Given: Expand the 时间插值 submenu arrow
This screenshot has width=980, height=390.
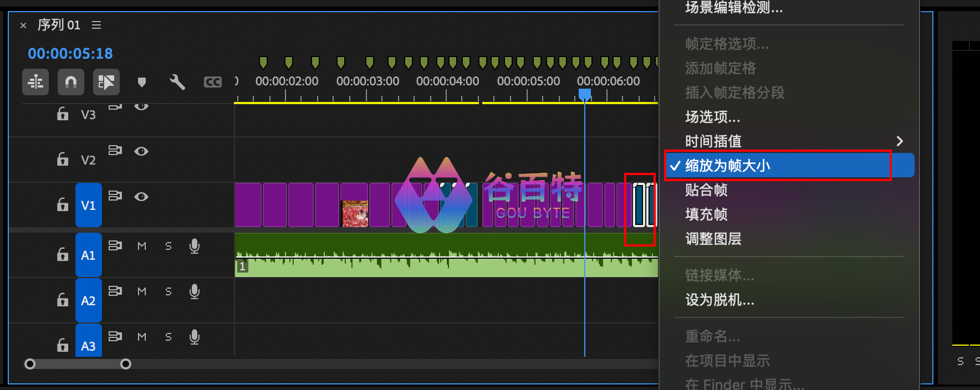Looking at the screenshot, I should (900, 141).
